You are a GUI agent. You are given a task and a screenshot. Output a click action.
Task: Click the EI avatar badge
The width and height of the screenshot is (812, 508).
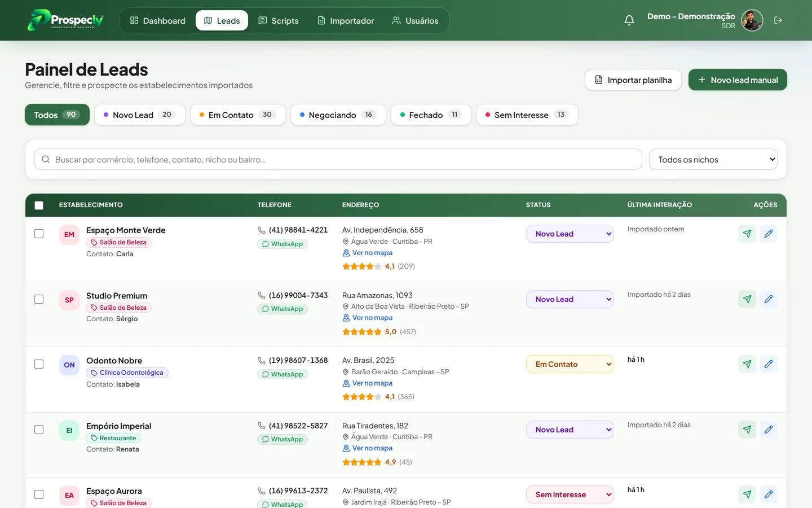pos(69,431)
